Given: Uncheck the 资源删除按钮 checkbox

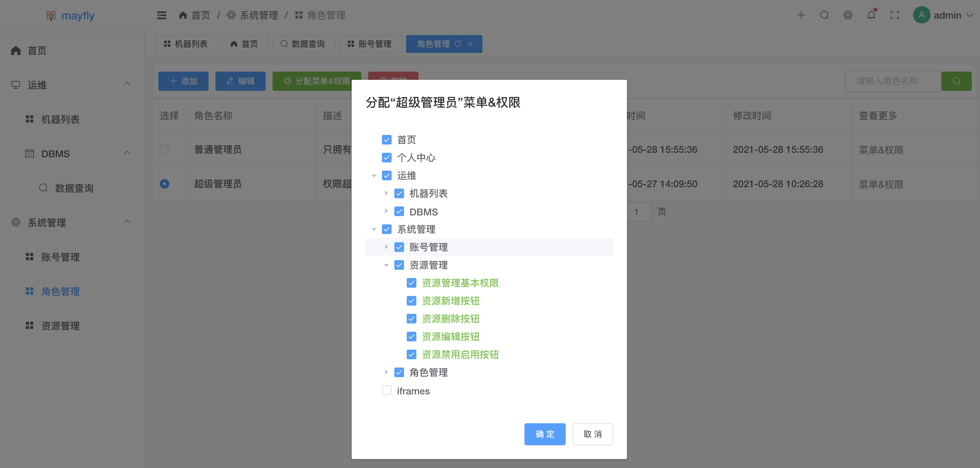Looking at the screenshot, I should point(411,318).
